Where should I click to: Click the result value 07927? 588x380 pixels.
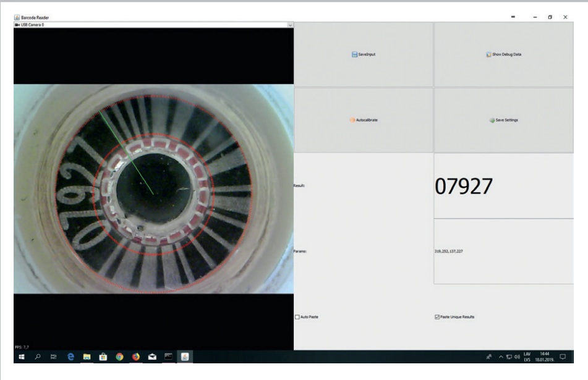pos(464,186)
